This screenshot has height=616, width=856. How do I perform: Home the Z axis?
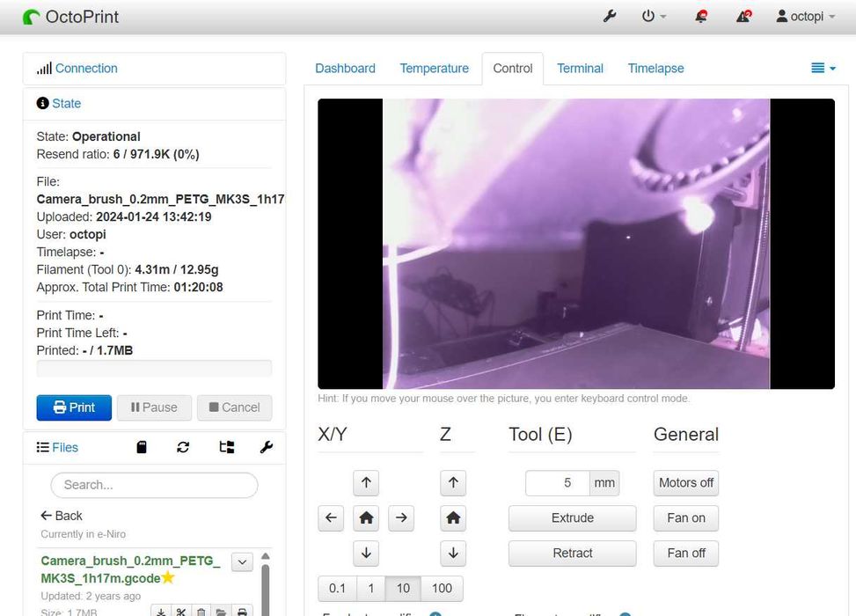[x=453, y=517]
